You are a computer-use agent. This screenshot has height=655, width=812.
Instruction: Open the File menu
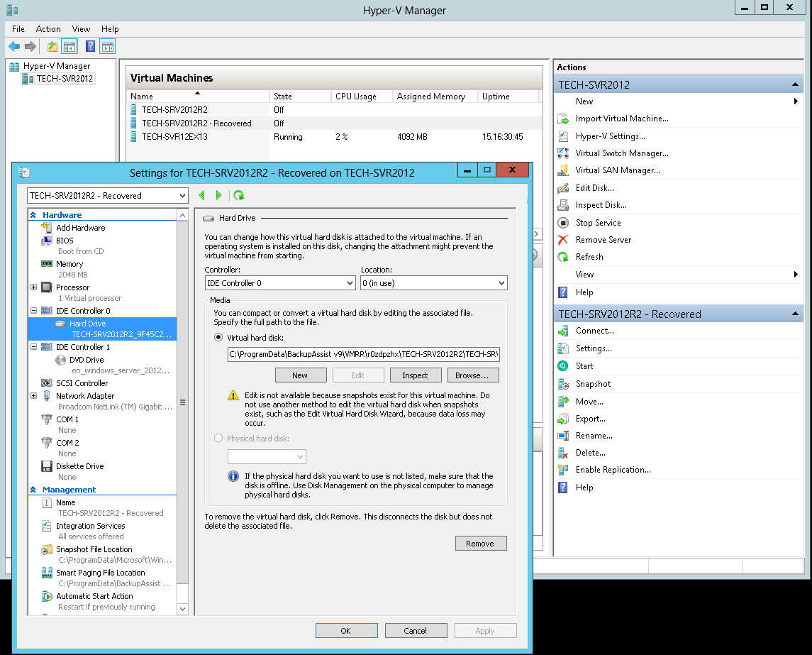[18, 29]
